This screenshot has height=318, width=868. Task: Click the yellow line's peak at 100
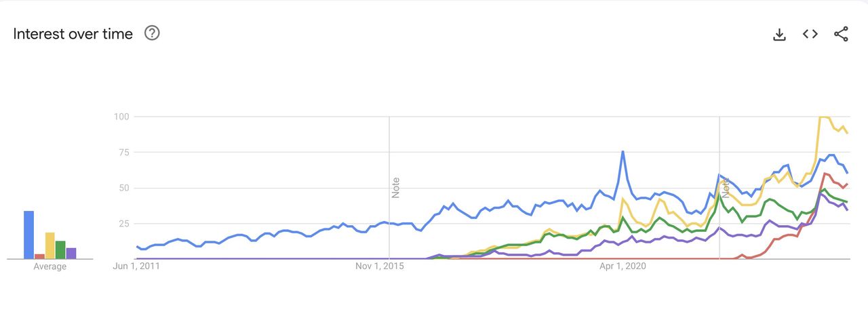click(x=824, y=117)
